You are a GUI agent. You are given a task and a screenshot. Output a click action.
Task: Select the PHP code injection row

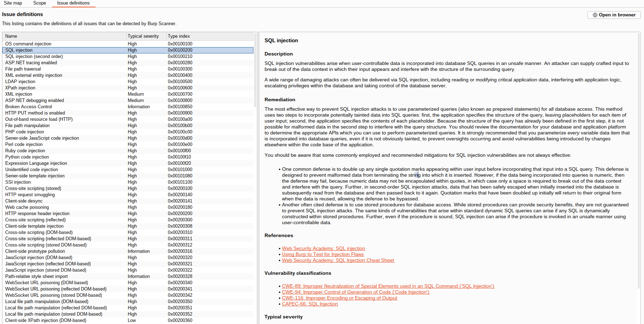[128, 132]
